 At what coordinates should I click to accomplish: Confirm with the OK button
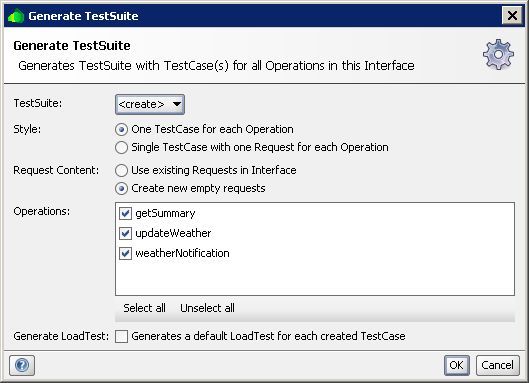(456, 365)
